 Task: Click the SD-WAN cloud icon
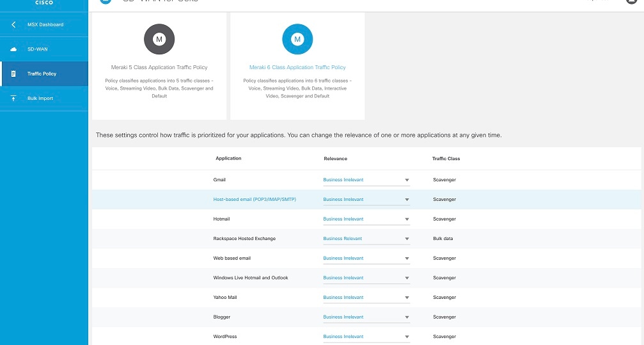[x=13, y=49]
